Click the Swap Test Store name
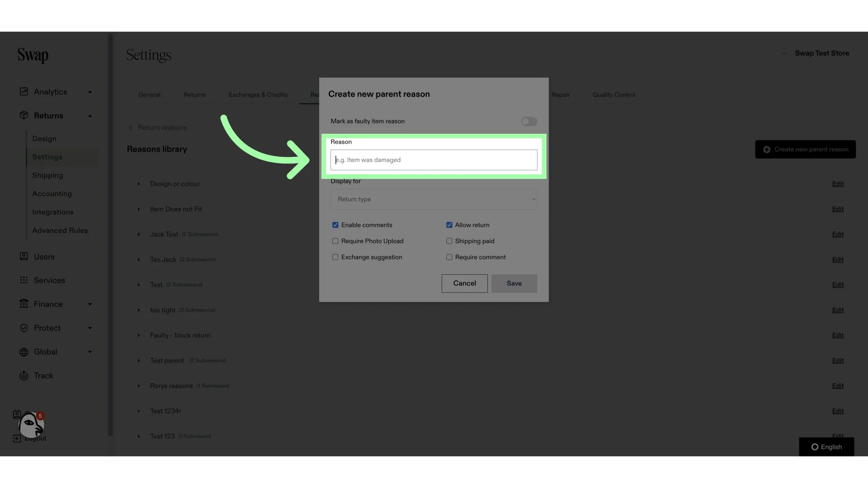The height and width of the screenshot is (488, 868). [x=822, y=53]
